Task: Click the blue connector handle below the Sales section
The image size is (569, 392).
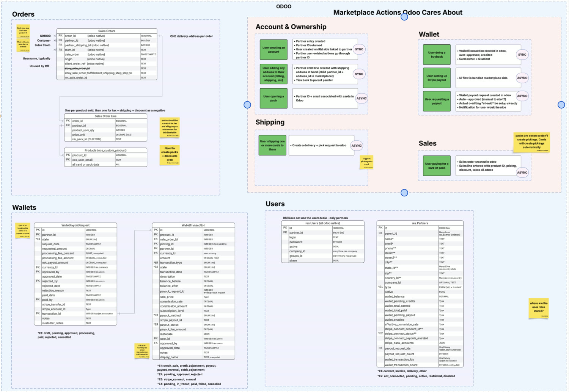Action: click(404, 193)
